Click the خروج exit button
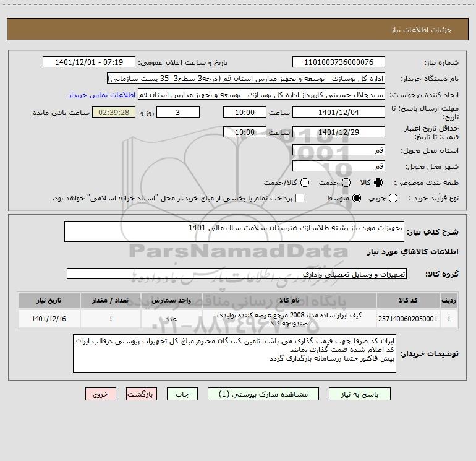 tap(101, 394)
